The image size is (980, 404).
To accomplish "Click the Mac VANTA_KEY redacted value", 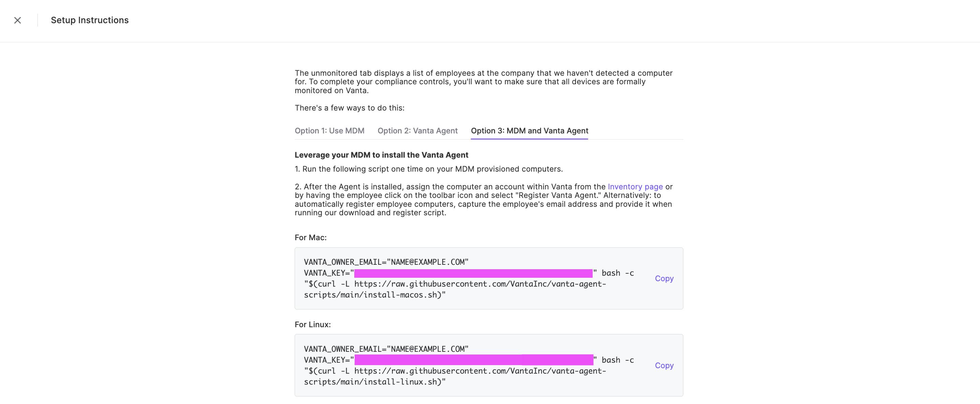I will (473, 273).
